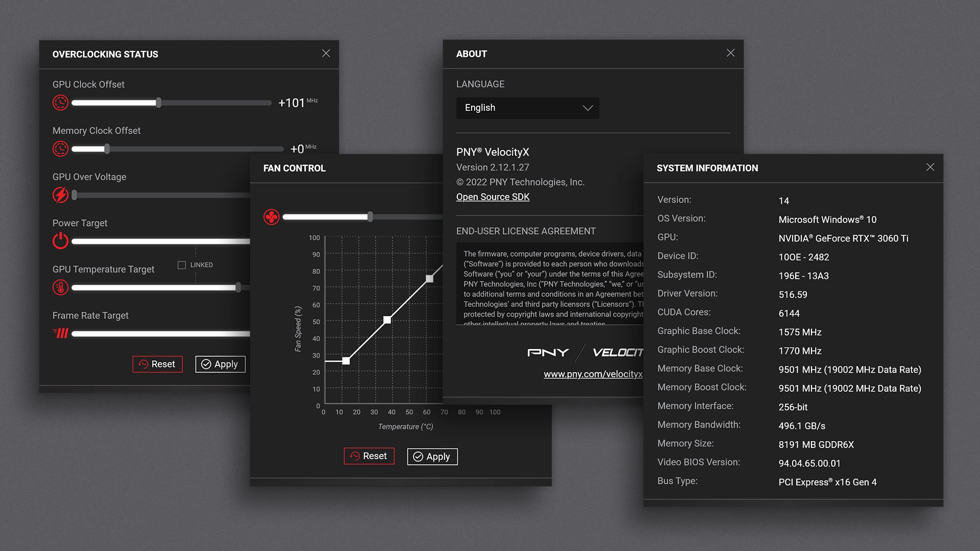Open the www.pny.com/velocityx link

[593, 374]
